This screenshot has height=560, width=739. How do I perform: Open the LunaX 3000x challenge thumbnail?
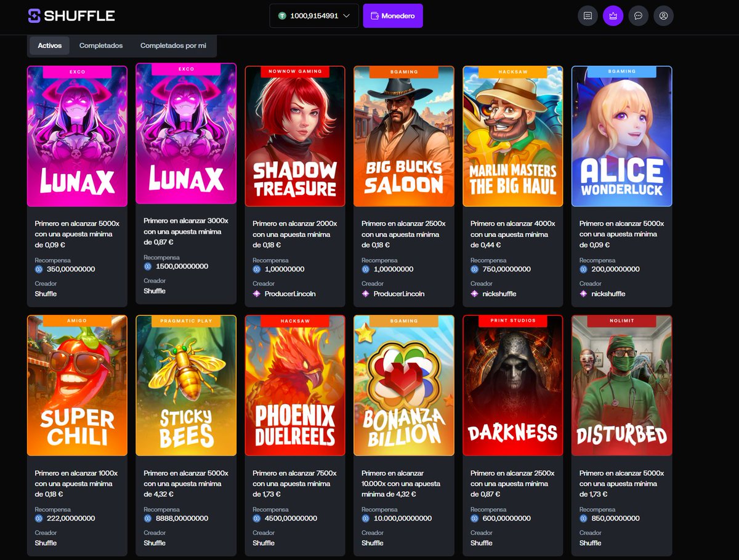tap(186, 134)
